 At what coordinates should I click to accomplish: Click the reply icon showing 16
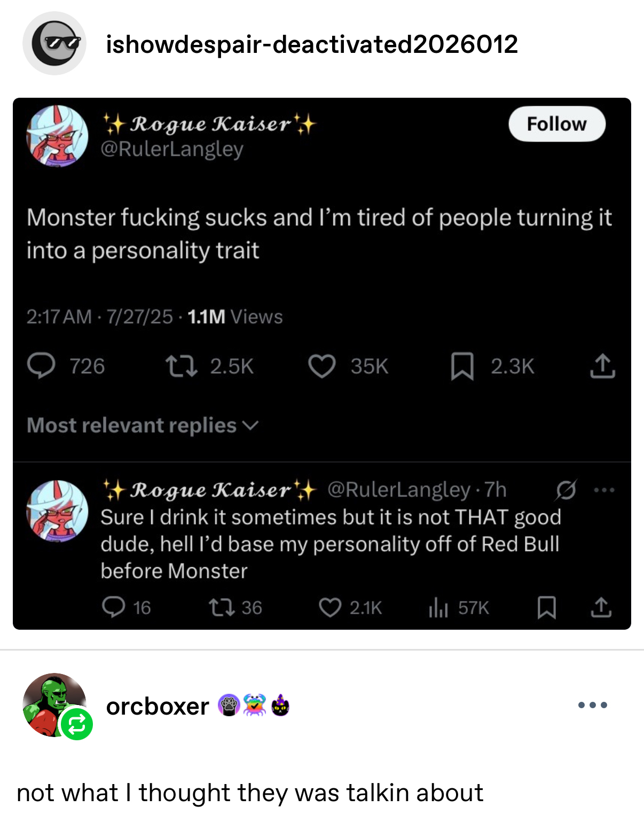point(114,607)
